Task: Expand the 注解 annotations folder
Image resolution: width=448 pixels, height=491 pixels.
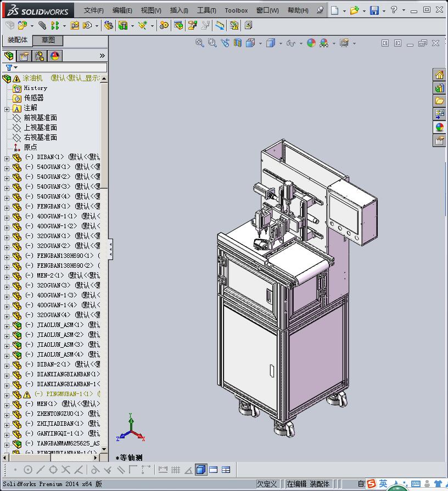Action: (7, 109)
